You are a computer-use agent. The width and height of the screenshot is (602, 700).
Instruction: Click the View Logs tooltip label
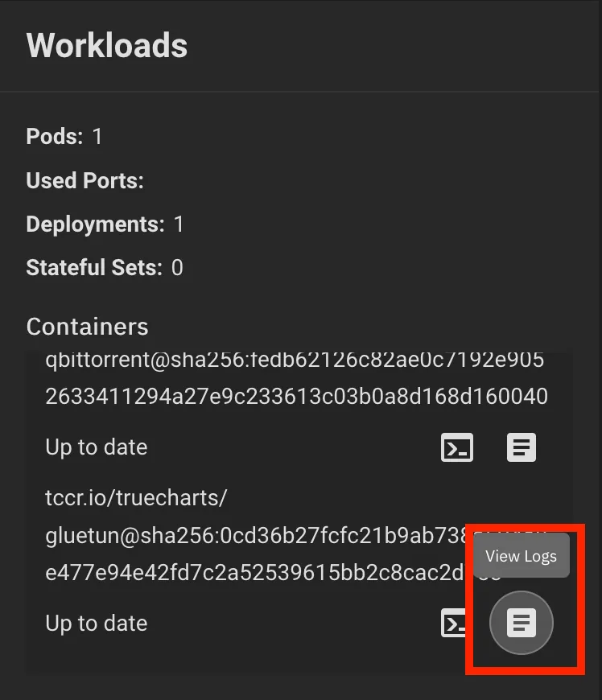(522, 555)
